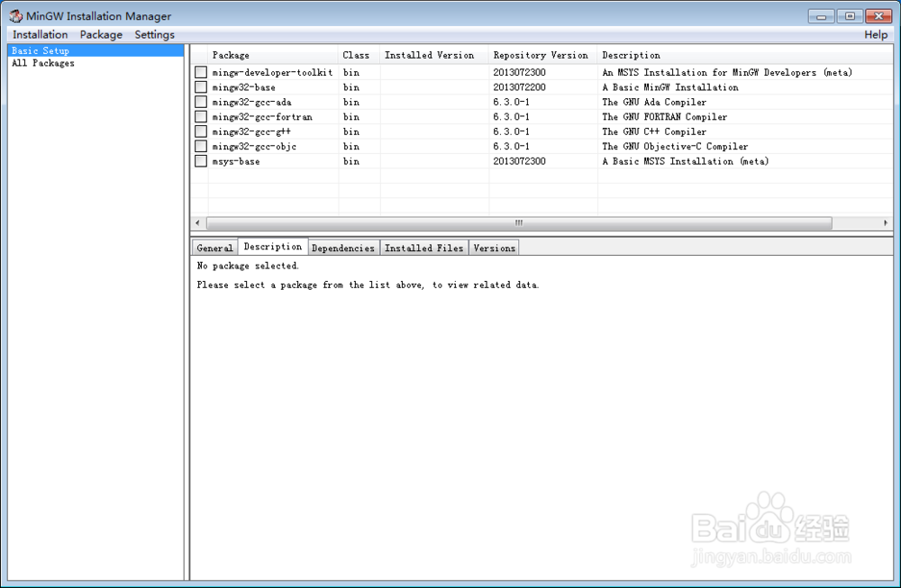Click the horizontal scrollbar left arrow
The image size is (901, 588).
(197, 222)
